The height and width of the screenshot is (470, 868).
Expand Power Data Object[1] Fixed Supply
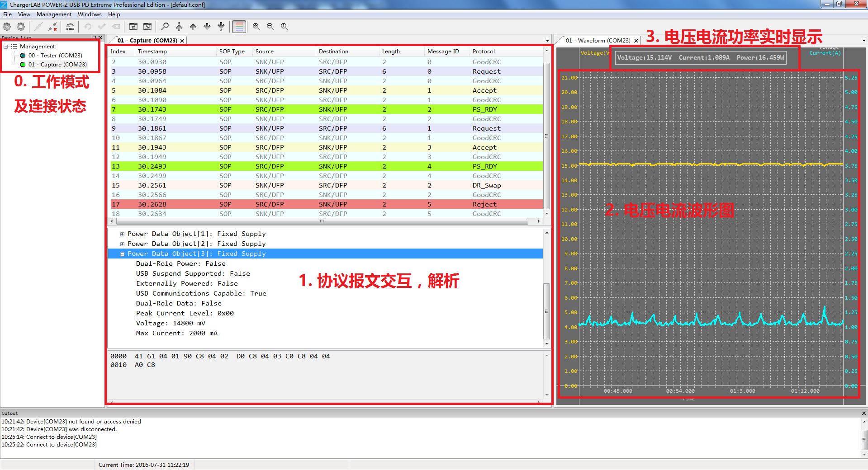(122, 234)
